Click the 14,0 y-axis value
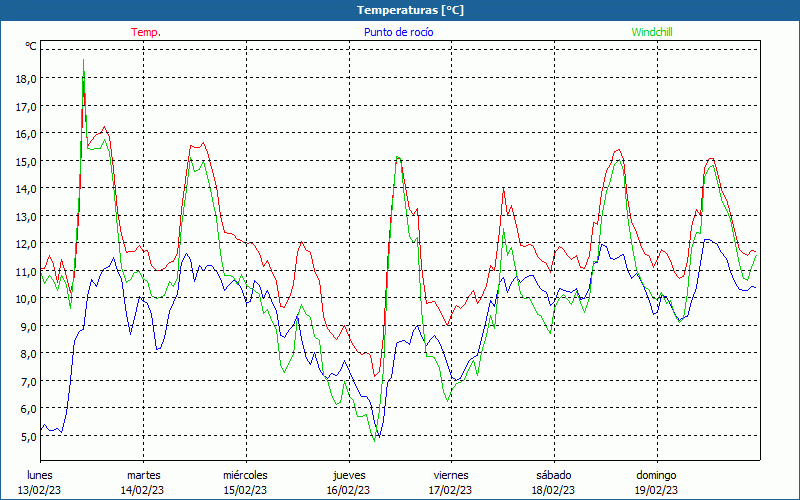This screenshot has height=500, width=800. [x=27, y=189]
